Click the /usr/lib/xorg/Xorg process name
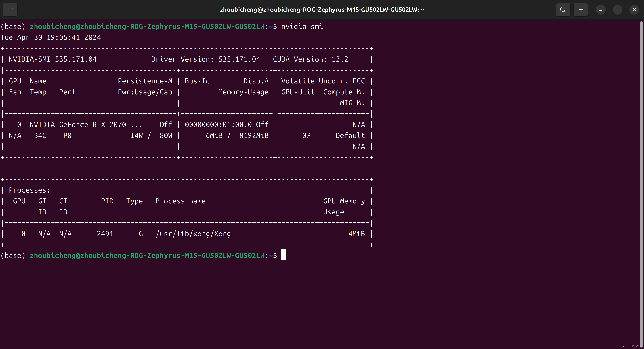This screenshot has height=349, width=644. click(193, 234)
